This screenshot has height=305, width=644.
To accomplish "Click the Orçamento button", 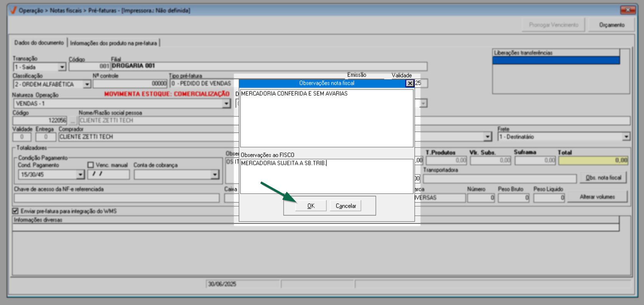I will coord(612,25).
